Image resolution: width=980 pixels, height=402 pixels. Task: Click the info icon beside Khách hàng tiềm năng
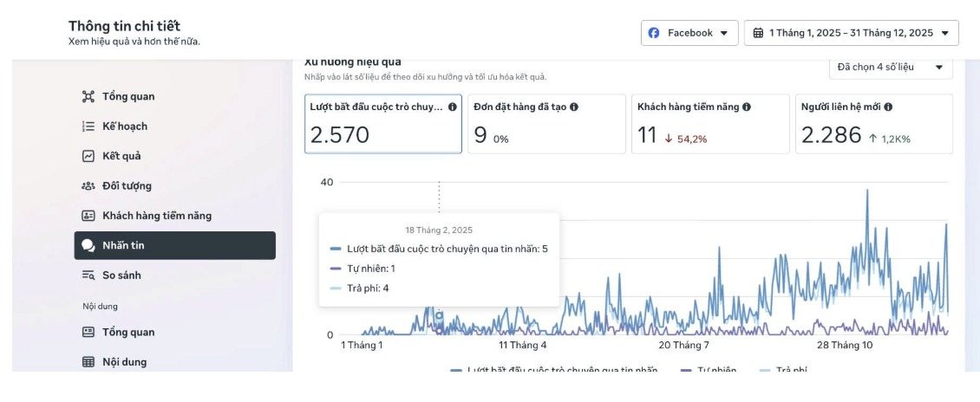pos(746,107)
